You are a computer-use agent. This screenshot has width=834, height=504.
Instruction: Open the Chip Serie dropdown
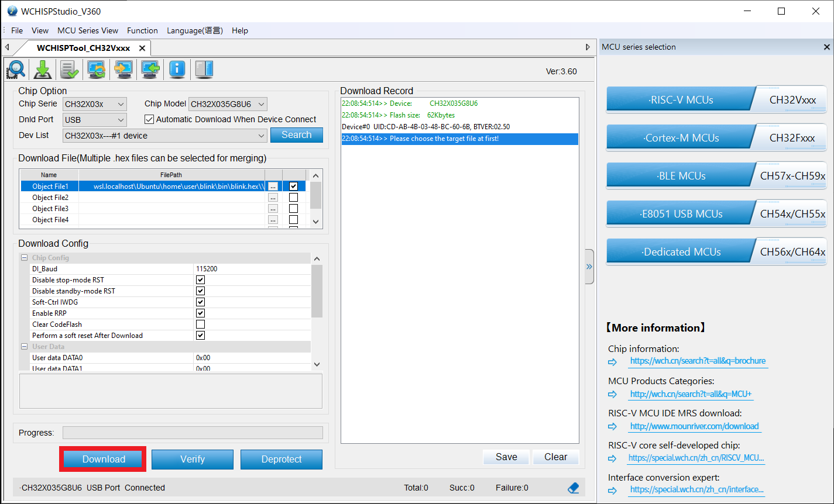coord(95,104)
